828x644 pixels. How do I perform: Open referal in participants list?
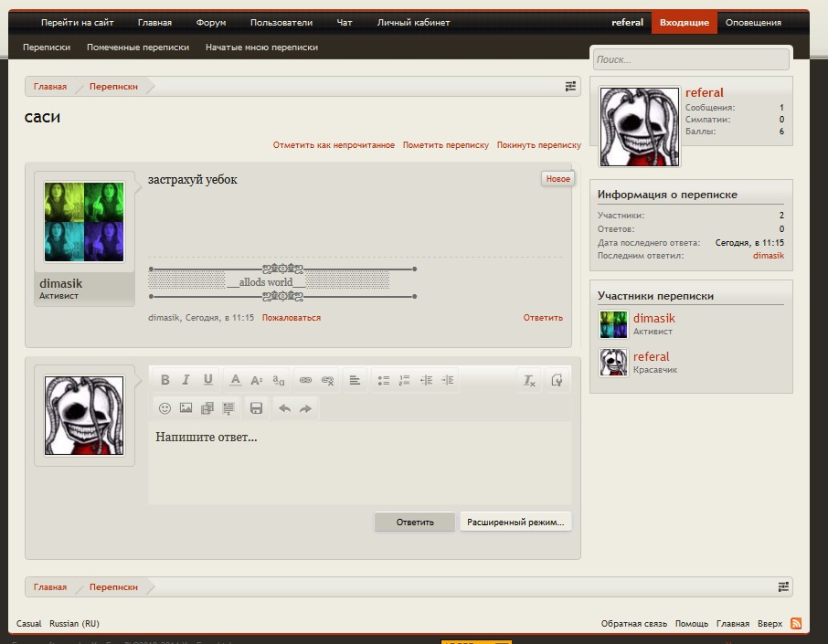pyautogui.click(x=651, y=356)
